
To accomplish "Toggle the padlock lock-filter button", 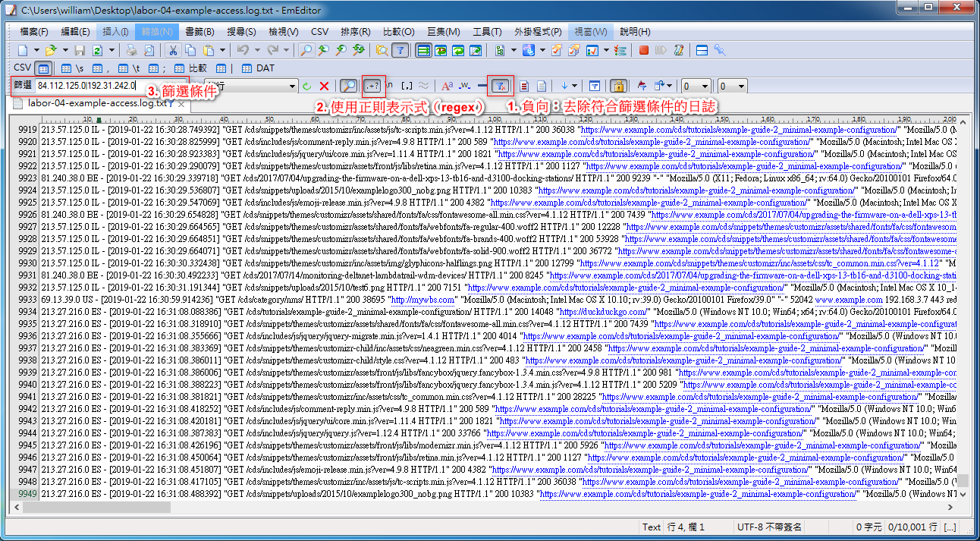I will click(x=618, y=86).
